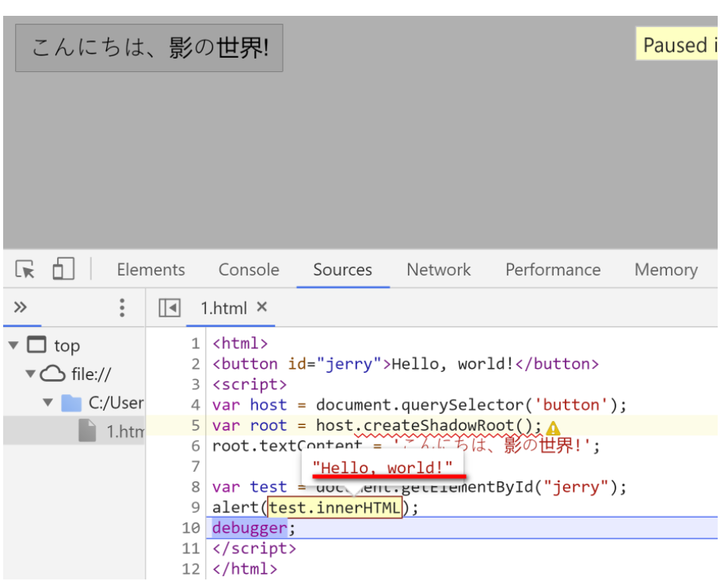
Task: Click the debugger keyword on line 10
Action: click(x=250, y=528)
